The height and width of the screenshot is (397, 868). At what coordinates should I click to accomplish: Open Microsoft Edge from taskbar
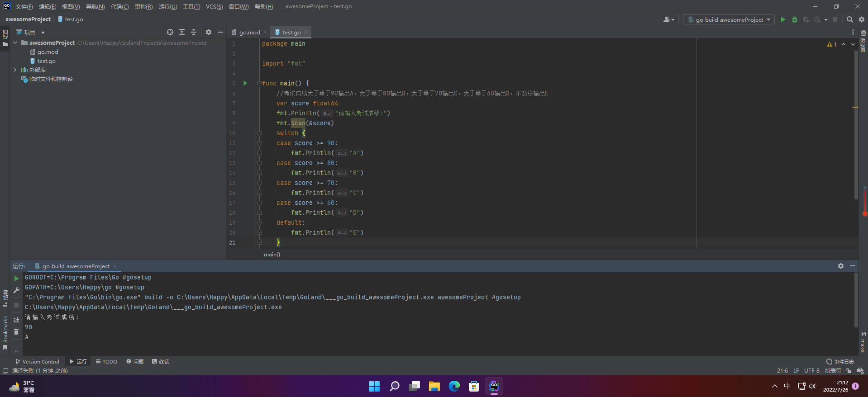point(454,386)
